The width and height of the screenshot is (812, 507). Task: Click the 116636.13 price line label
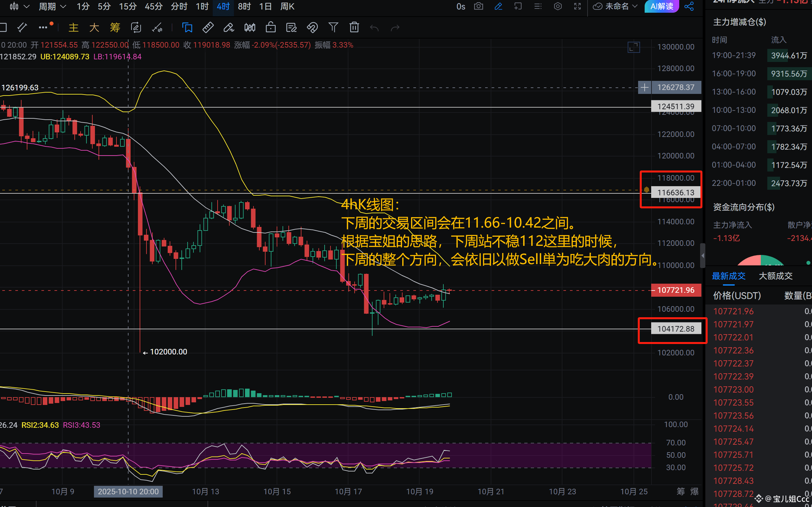pos(675,192)
